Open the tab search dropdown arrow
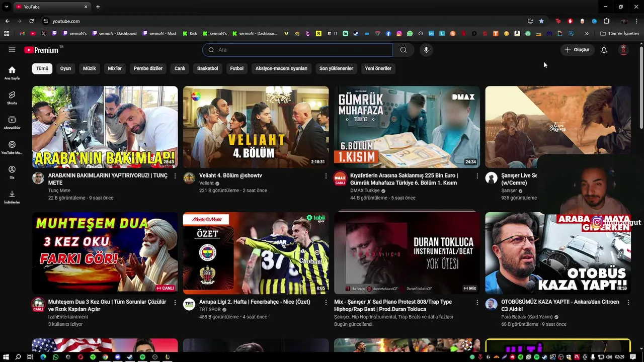The height and width of the screenshot is (362, 644). pos(7,7)
